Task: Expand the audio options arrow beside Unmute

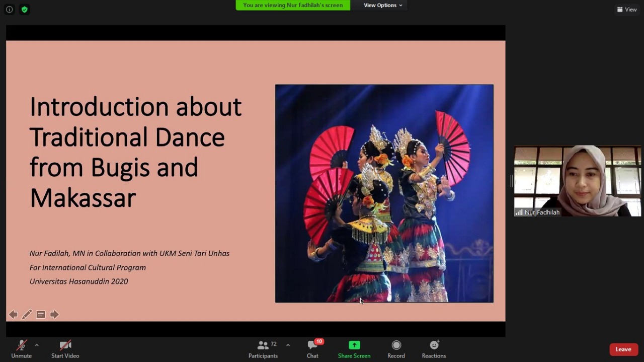Action: tap(37, 345)
